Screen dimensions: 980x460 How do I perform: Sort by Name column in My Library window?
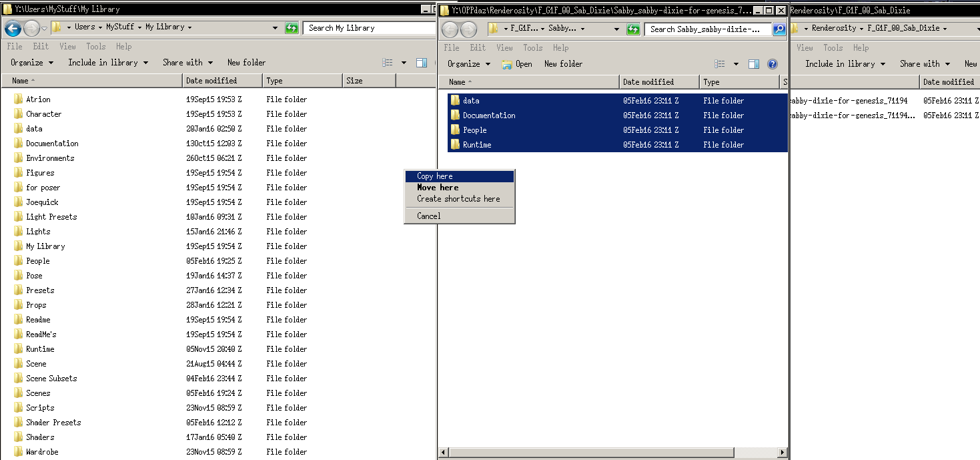[92, 81]
